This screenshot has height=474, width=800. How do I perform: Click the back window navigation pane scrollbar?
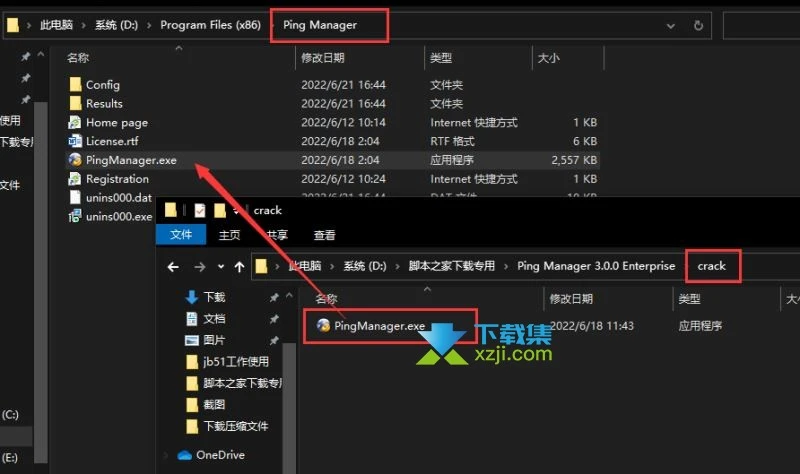[x=41, y=281]
